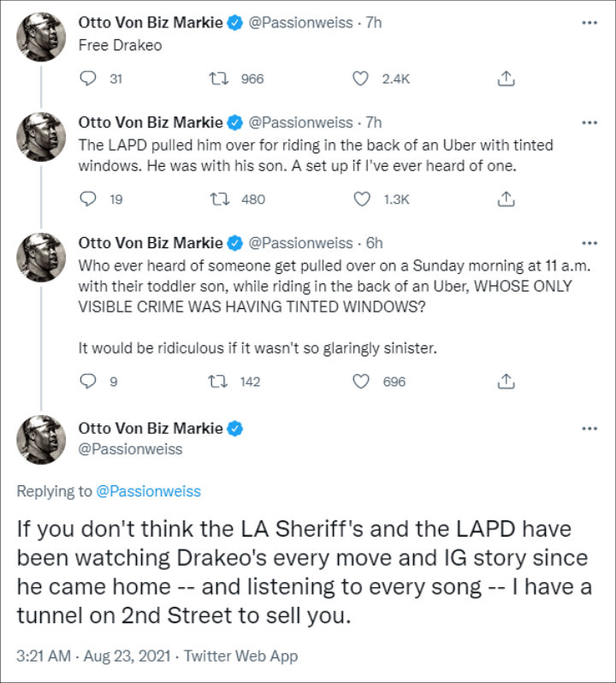Open the 7h timestamp of first tweet

(x=374, y=22)
